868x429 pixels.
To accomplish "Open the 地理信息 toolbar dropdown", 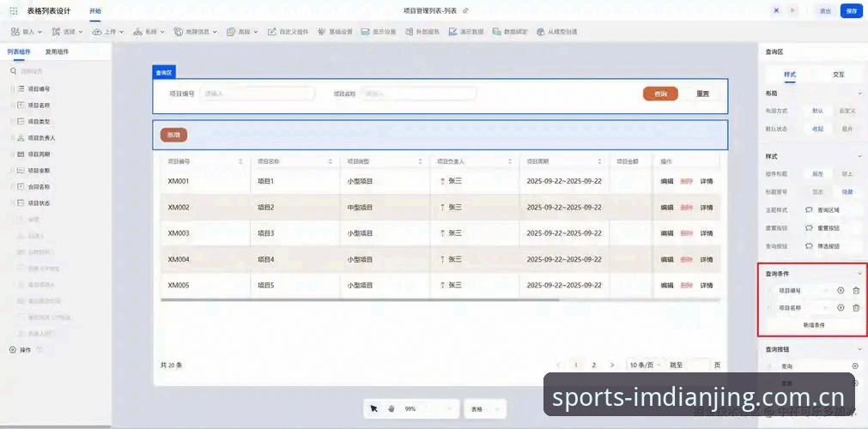I will (196, 32).
